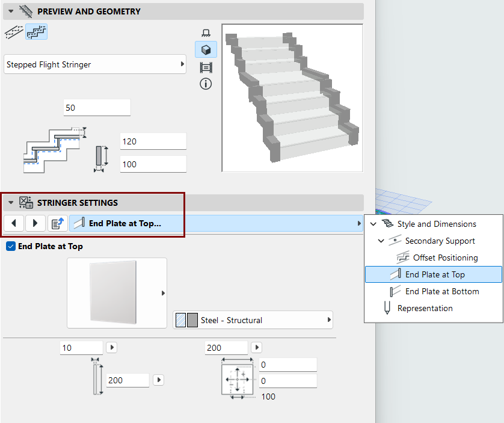Click the read-only 100 value text

tap(268, 397)
